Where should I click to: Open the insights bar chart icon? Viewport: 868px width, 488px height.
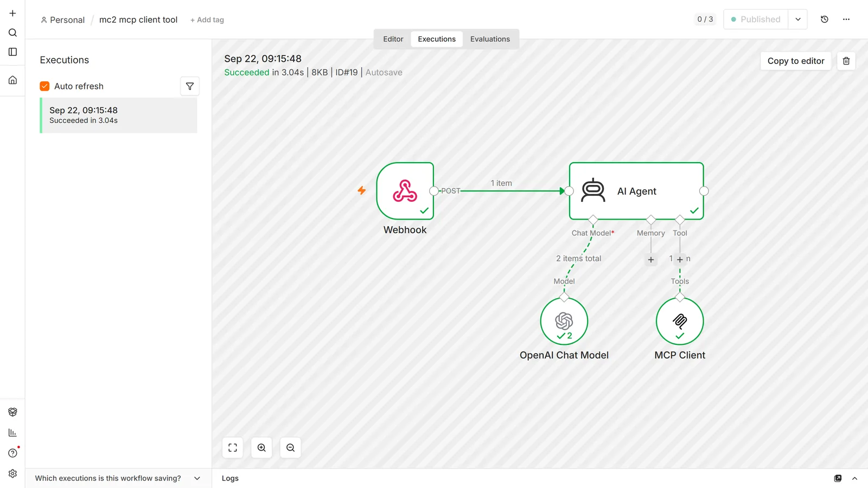[x=12, y=433]
